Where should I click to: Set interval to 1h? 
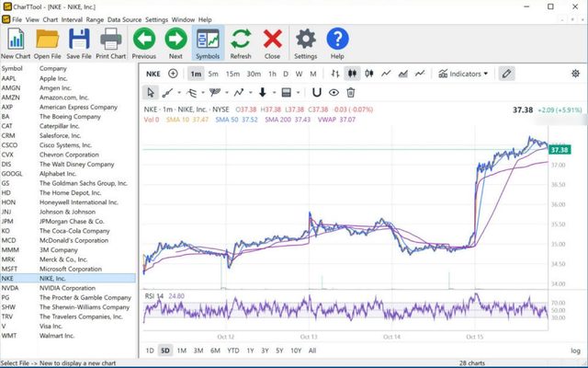[273, 74]
